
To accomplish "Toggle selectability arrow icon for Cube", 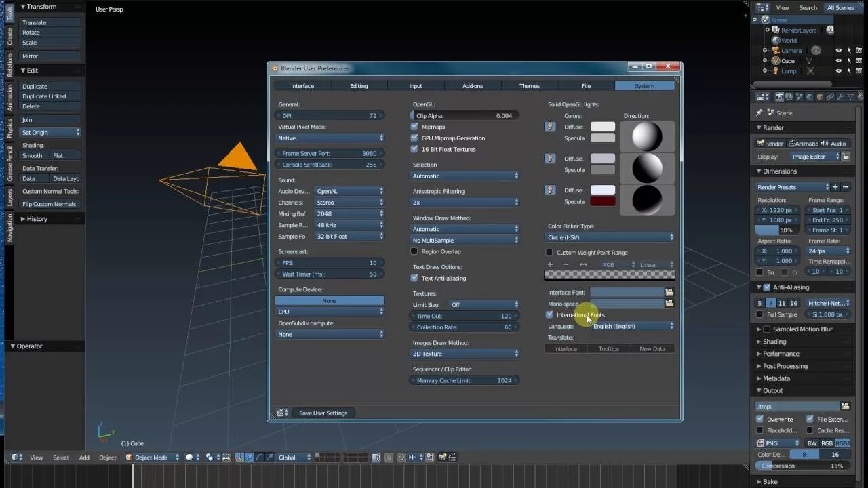I will coord(849,61).
